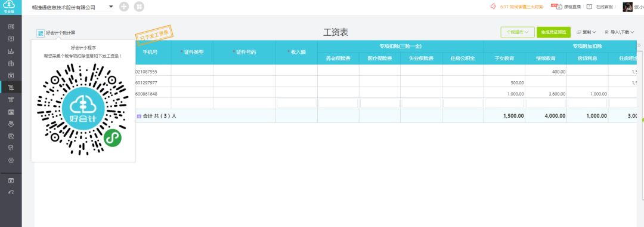The image size is (644, 227).
Task: Click the green mini-program badge on QR code
Action: tap(112, 138)
